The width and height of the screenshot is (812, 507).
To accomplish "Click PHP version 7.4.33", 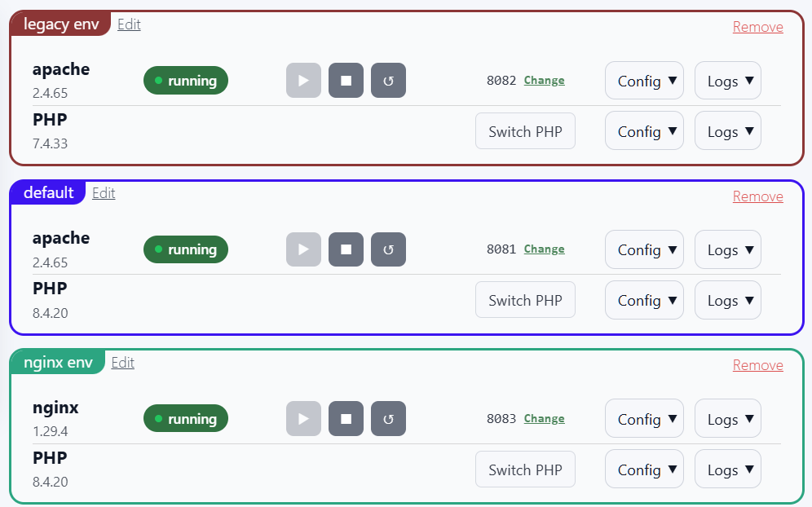I will [x=51, y=143].
